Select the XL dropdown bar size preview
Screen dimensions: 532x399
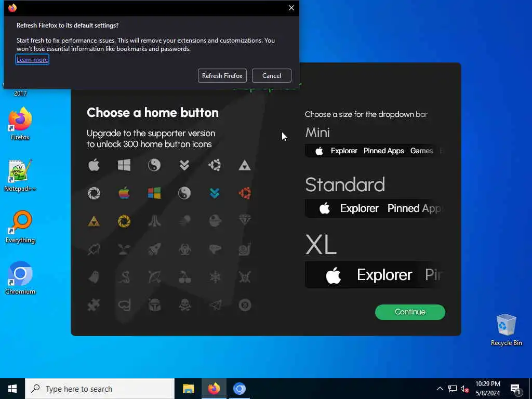(x=374, y=275)
